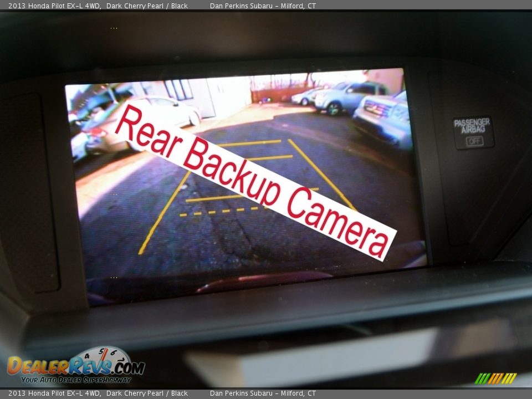Tap the right solid yellow guideline
This screenshot has width=532, height=399.
(321, 173)
